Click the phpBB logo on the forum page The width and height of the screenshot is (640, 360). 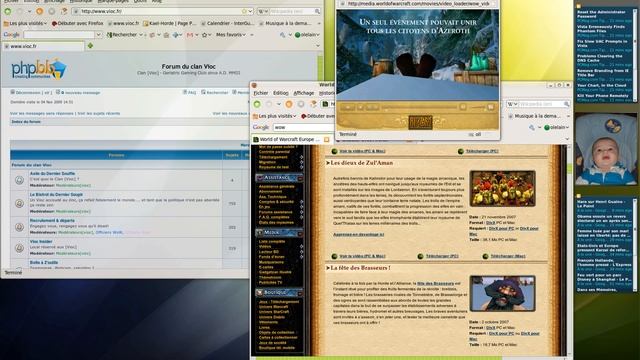39,69
